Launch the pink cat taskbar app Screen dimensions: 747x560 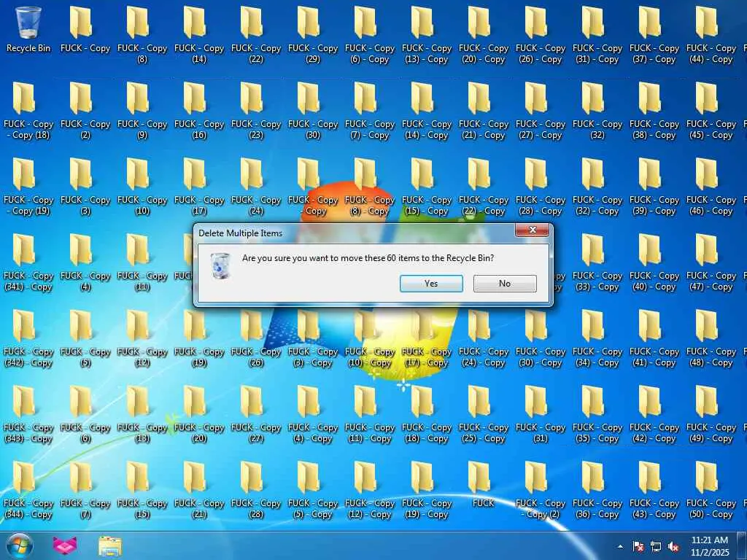pos(65,545)
